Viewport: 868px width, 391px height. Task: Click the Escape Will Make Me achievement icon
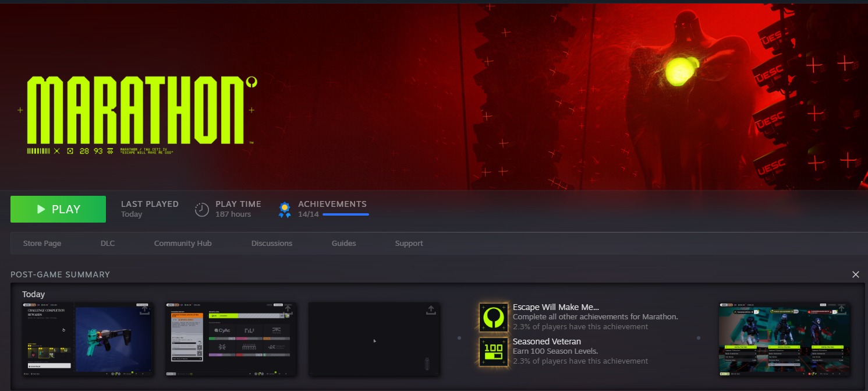point(494,318)
